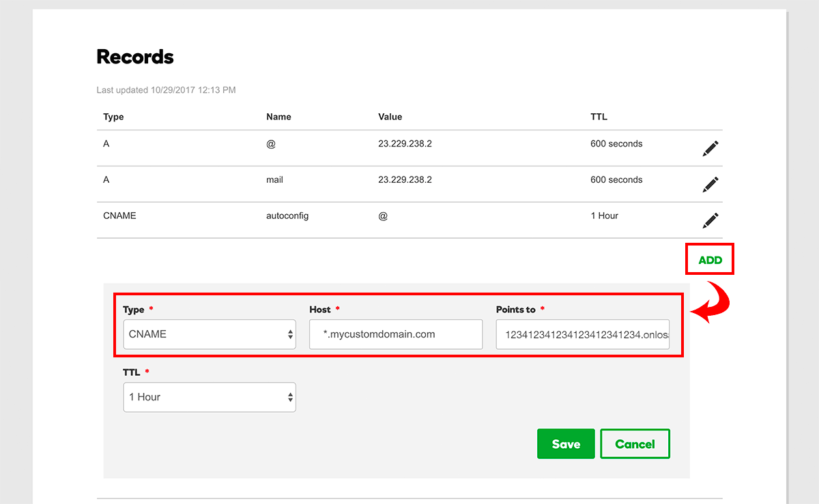Image resolution: width=819 pixels, height=504 pixels.
Task: Edit the A record for @
Action: tap(710, 148)
